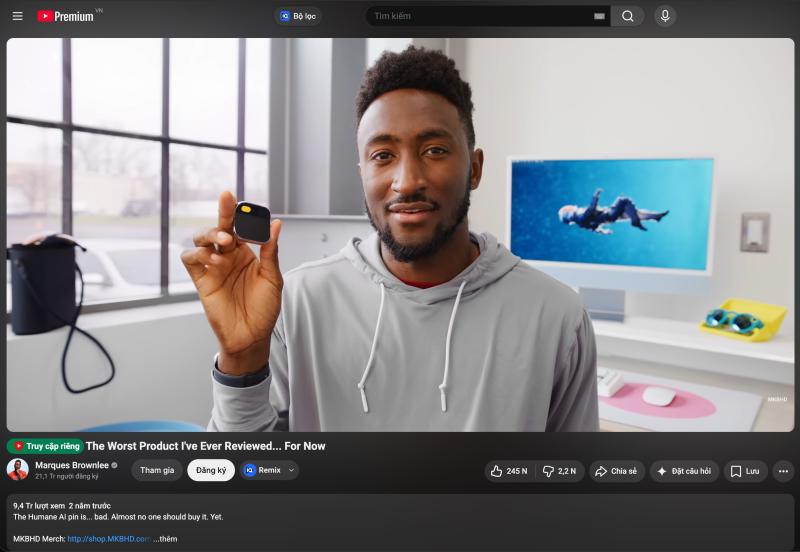The height and width of the screenshot is (552, 800).
Task: Dislike the video with thumbs down
Action: click(559, 471)
